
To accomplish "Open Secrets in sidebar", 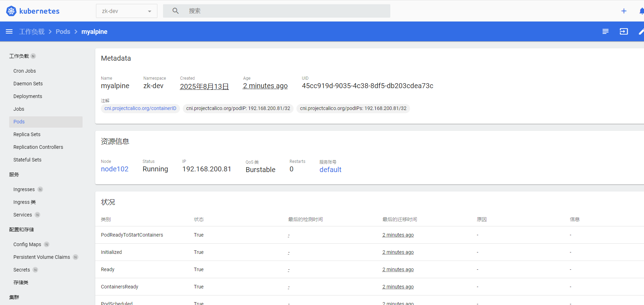I will 22,270.
